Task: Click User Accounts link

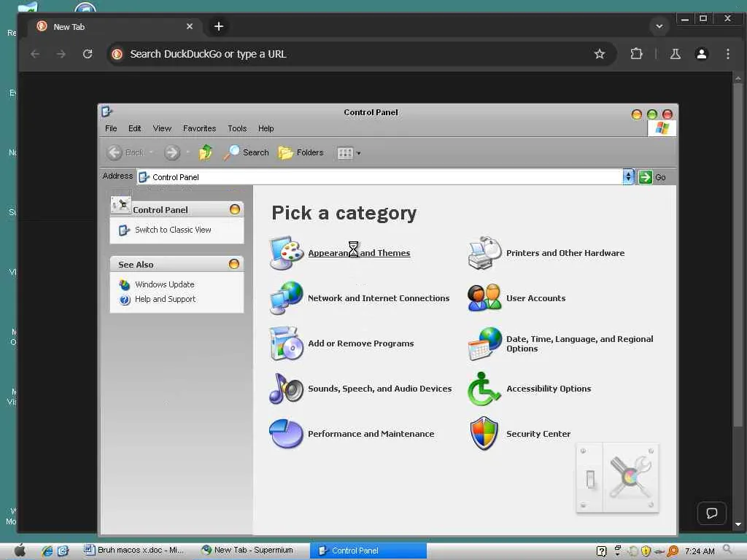Action: 536,298
